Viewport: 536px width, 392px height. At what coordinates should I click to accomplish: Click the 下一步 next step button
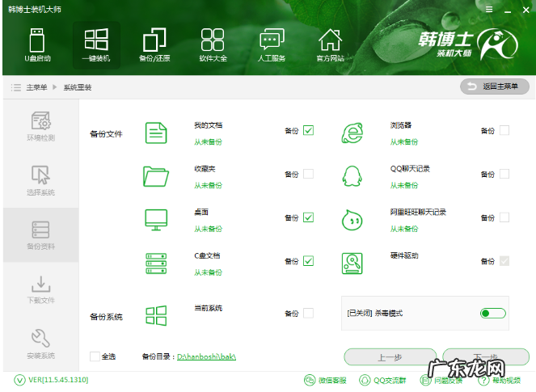point(486,357)
